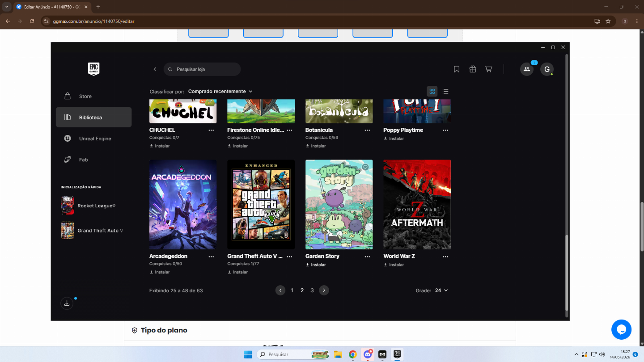The height and width of the screenshot is (362, 644).
Task: Open the gift redemption icon
Action: (x=473, y=69)
